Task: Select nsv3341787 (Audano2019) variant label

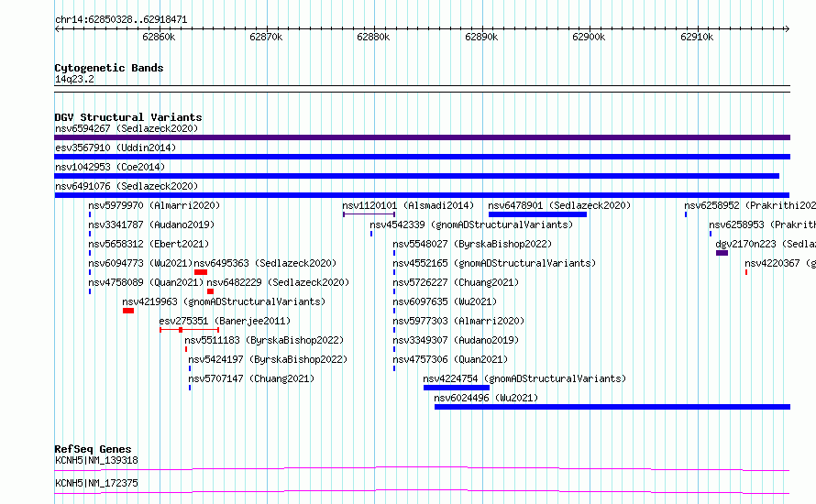Action: pyautogui.click(x=151, y=225)
